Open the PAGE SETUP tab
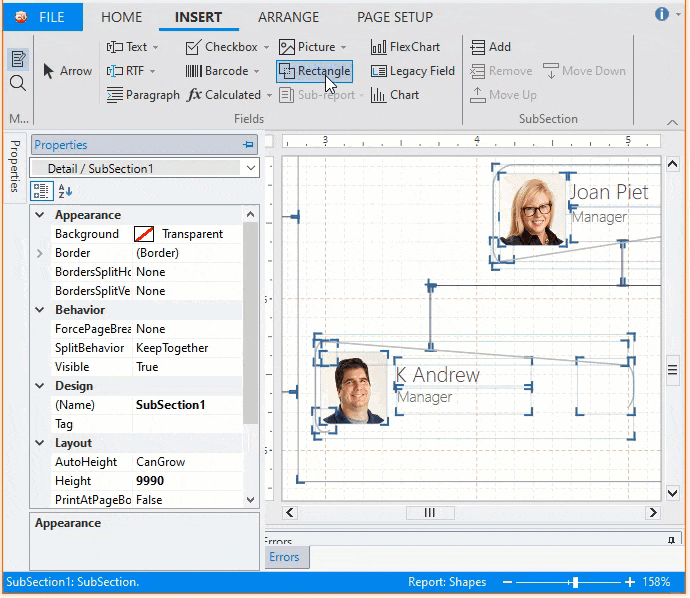This screenshot has width=690, height=598. pyautogui.click(x=395, y=17)
